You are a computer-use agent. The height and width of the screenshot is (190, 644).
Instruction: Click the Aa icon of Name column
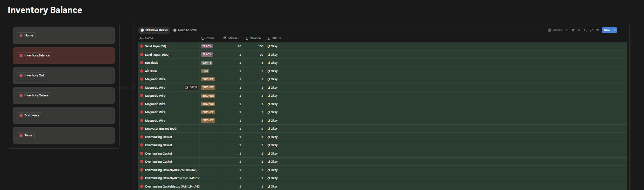[142, 38]
